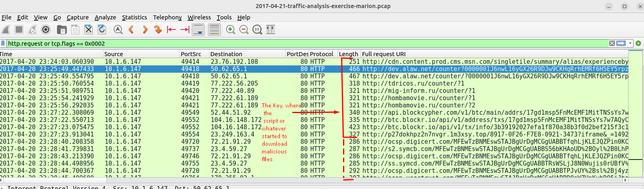Open the Analyze menu
The width and height of the screenshot is (644, 189).
105,17
